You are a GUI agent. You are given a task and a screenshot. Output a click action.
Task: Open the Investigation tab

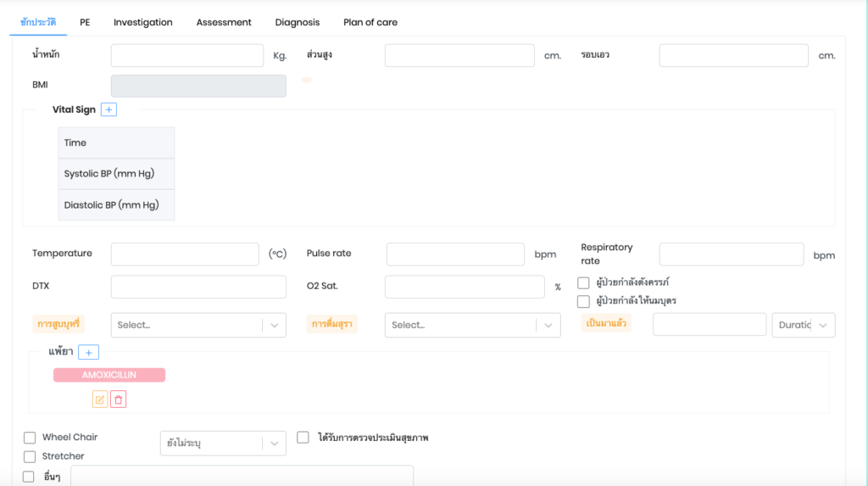[x=142, y=22]
